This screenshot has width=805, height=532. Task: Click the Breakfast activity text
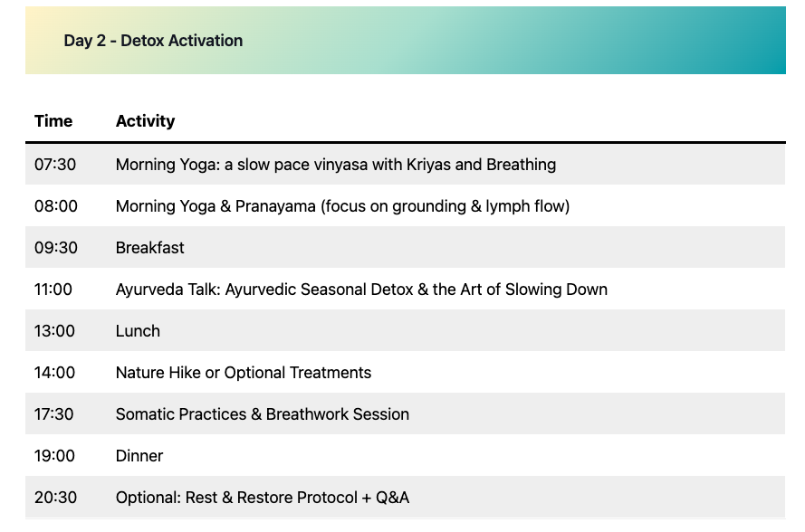[149, 248]
